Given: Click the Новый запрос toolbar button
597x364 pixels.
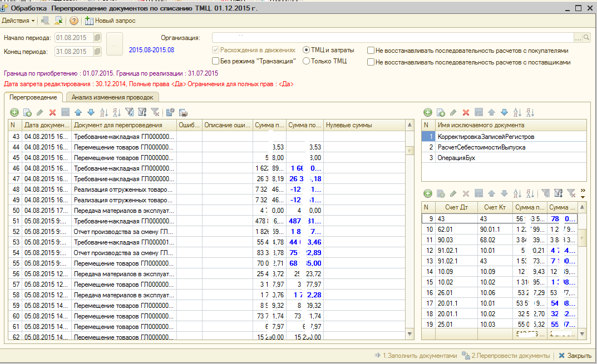Looking at the screenshot, I should tap(110, 21).
